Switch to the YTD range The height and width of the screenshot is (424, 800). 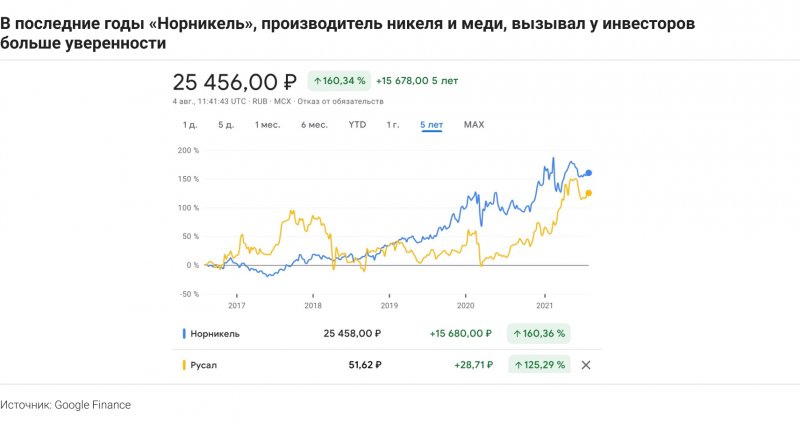357,125
